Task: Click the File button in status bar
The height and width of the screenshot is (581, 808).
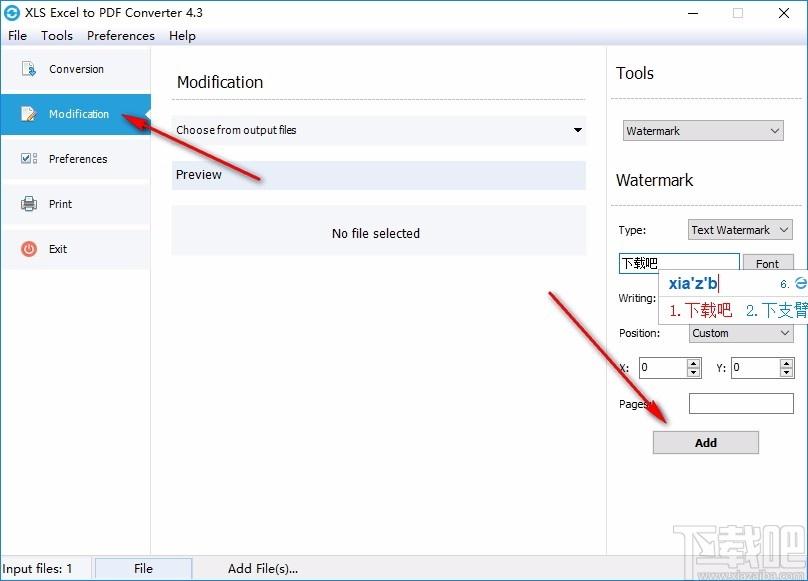Action: click(x=144, y=568)
